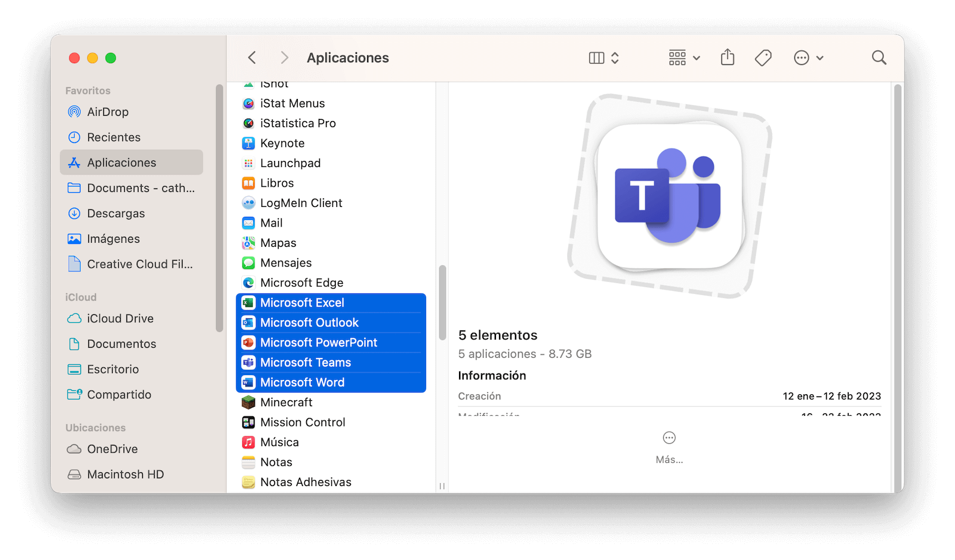The image size is (955, 560).
Task: Open Descargas in the sidebar
Action: coord(131,214)
